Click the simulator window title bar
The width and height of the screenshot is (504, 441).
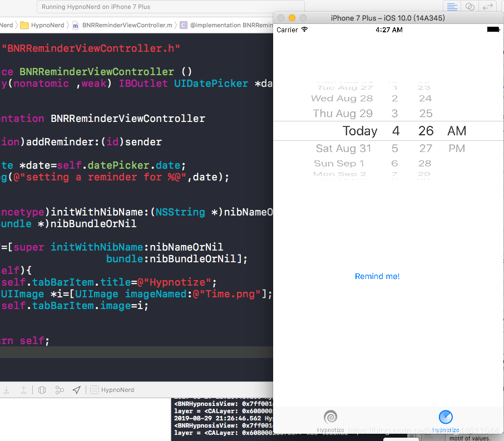click(x=388, y=18)
